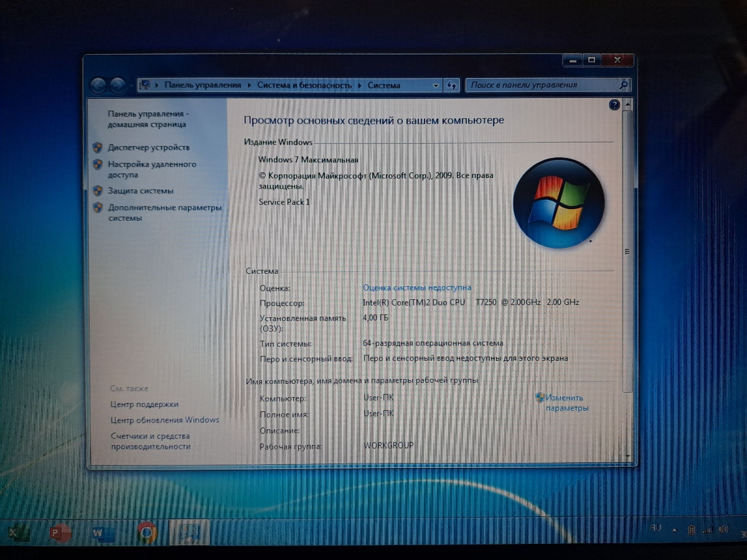Open Центр поддержки link
747x560 pixels.
[144, 404]
